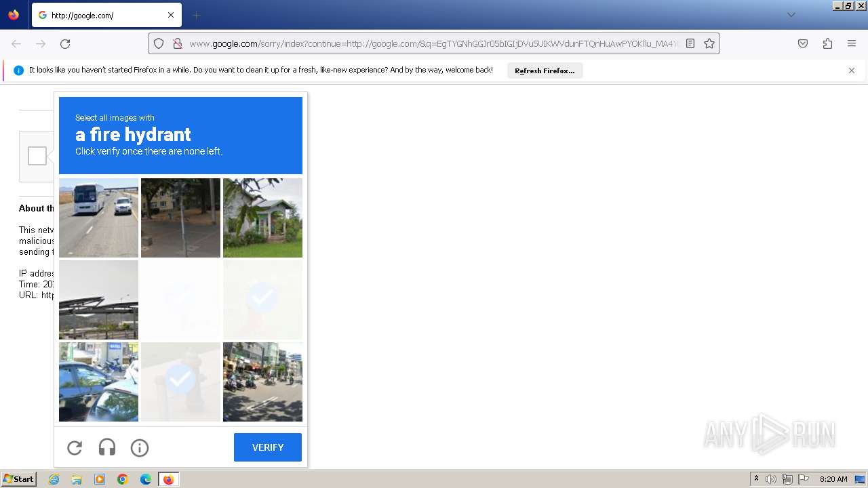Go forward to next page
This screenshot has height=488, width=868.
click(41, 43)
